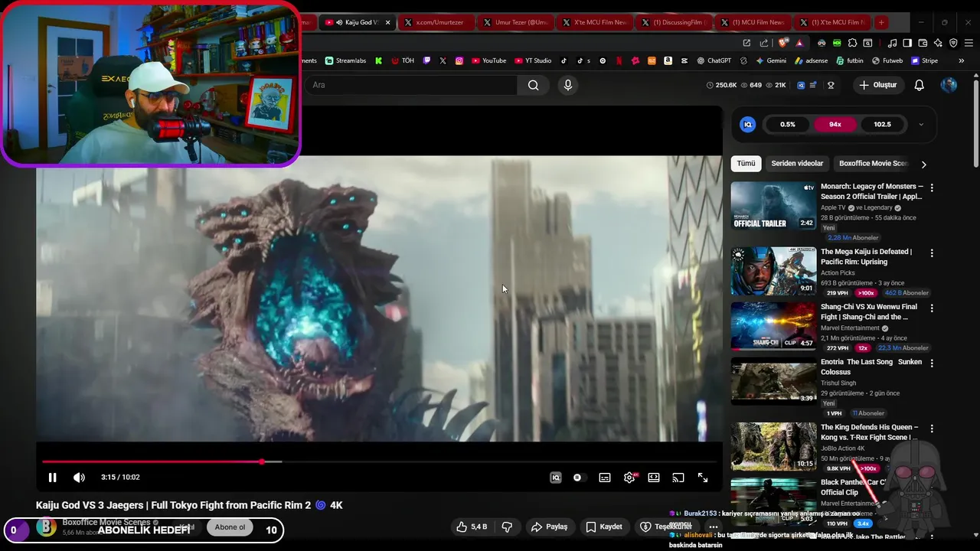Switch to DiscussingFilm browser tab
This screenshot has width=980, height=551.
[x=673, y=22]
